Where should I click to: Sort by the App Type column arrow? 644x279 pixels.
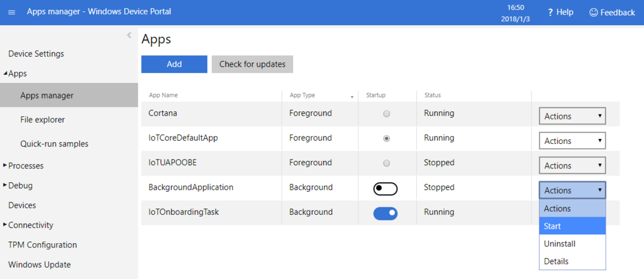pyautogui.click(x=352, y=97)
